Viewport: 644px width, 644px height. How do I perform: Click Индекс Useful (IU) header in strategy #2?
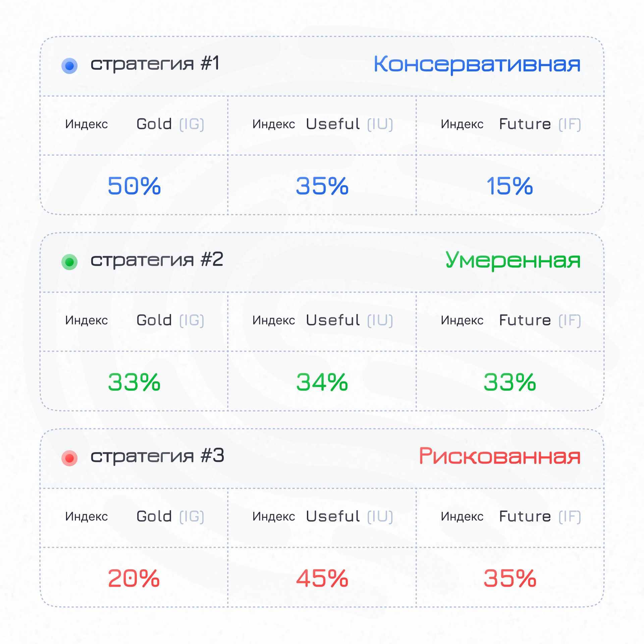(323, 321)
